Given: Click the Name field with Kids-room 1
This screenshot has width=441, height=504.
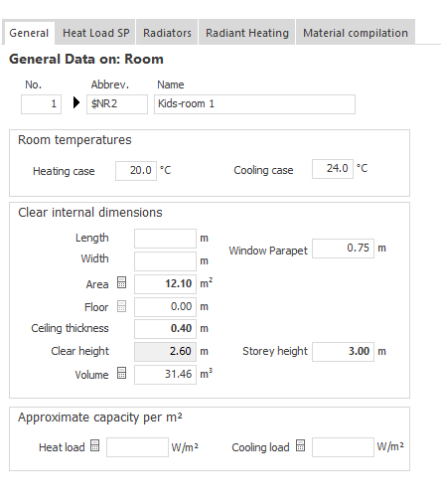Looking at the screenshot, I should (x=254, y=104).
